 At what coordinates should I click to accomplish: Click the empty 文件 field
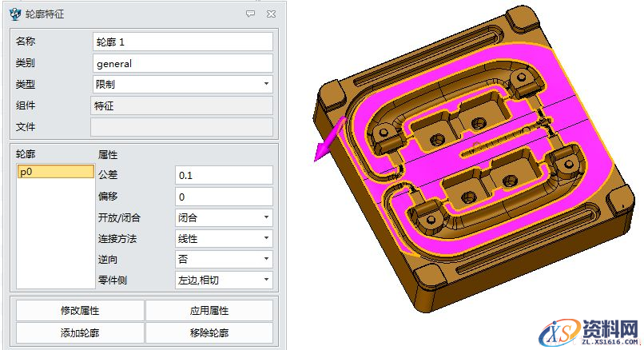[183, 127]
